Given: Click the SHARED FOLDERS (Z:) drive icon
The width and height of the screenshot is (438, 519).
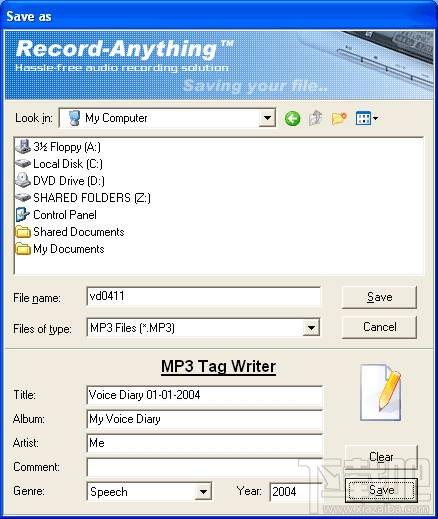Looking at the screenshot, I should pyautogui.click(x=23, y=197).
